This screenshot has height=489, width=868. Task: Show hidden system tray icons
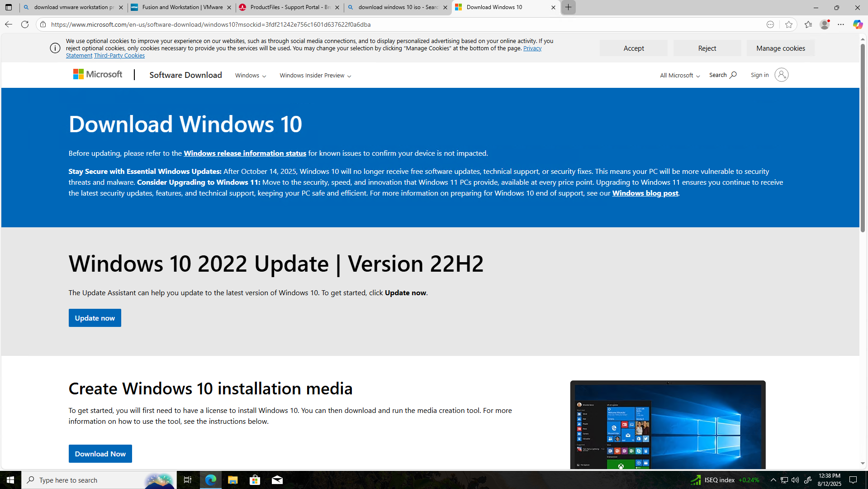[773, 480]
